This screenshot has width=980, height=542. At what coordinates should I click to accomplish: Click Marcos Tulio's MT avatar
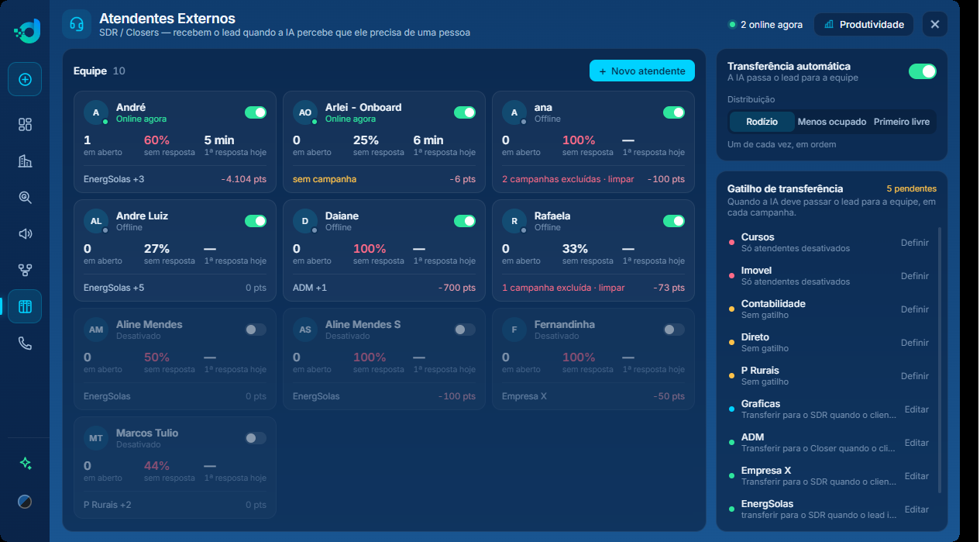point(96,438)
